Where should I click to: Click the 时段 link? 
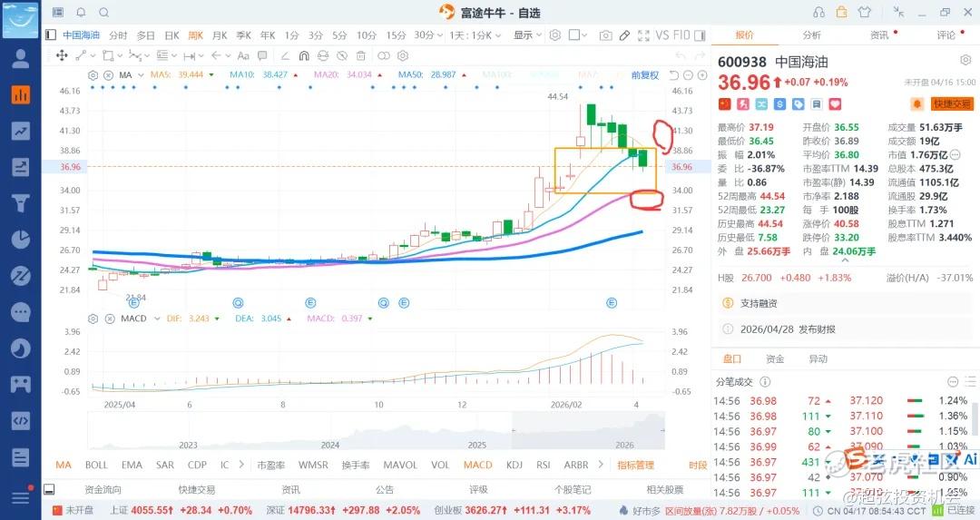(x=698, y=465)
